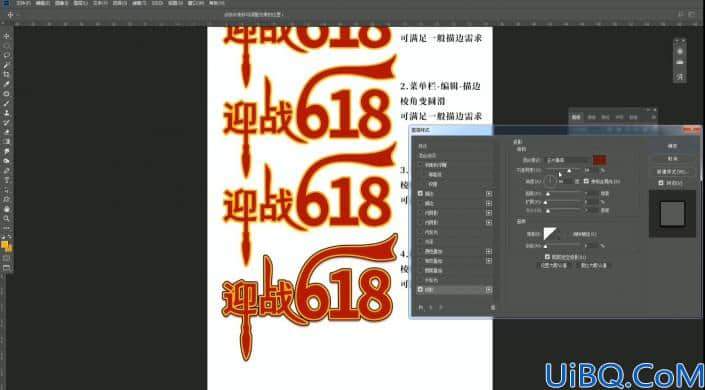705x390 pixels.
Task: Open the contour picker dropdown arrow
Action: click(x=558, y=234)
